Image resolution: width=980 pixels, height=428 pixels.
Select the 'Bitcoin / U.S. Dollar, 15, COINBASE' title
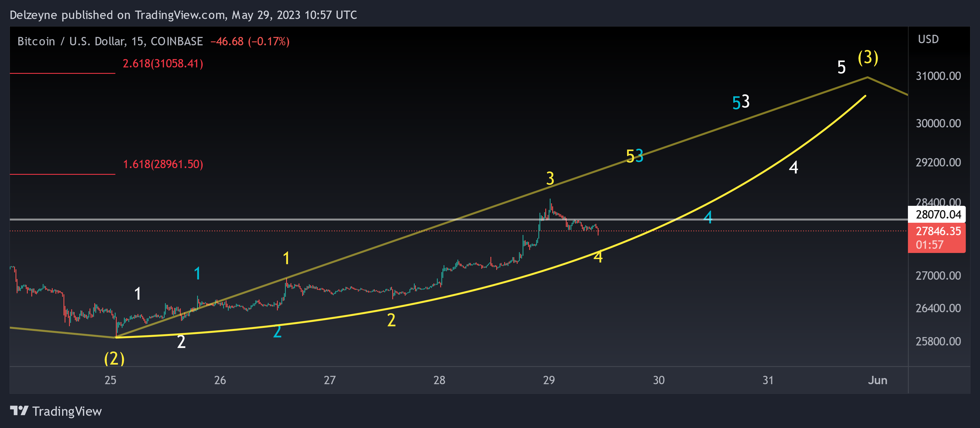point(110,41)
